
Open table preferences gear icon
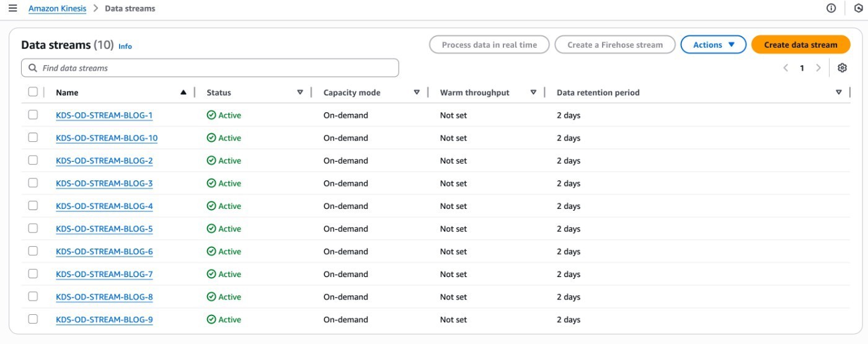tap(842, 68)
